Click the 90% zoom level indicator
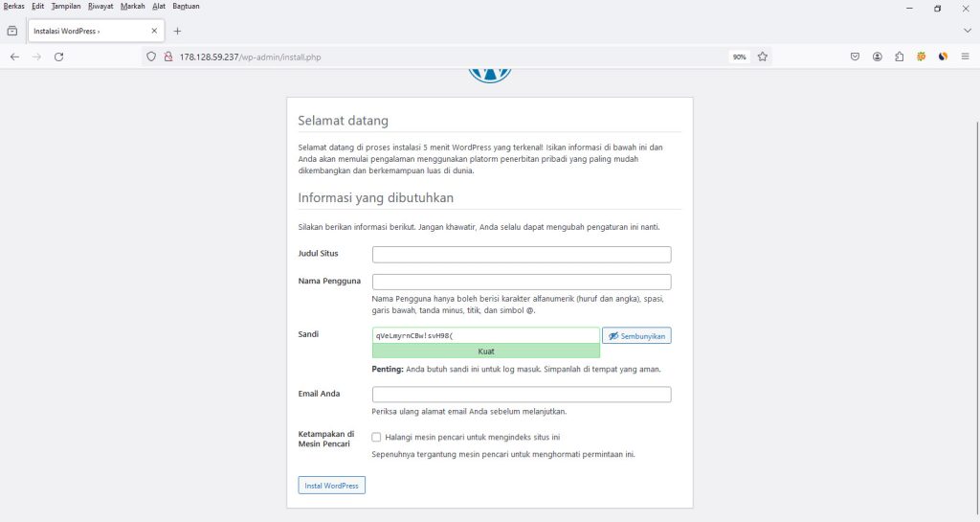This screenshot has height=522, width=980. pyautogui.click(x=740, y=57)
